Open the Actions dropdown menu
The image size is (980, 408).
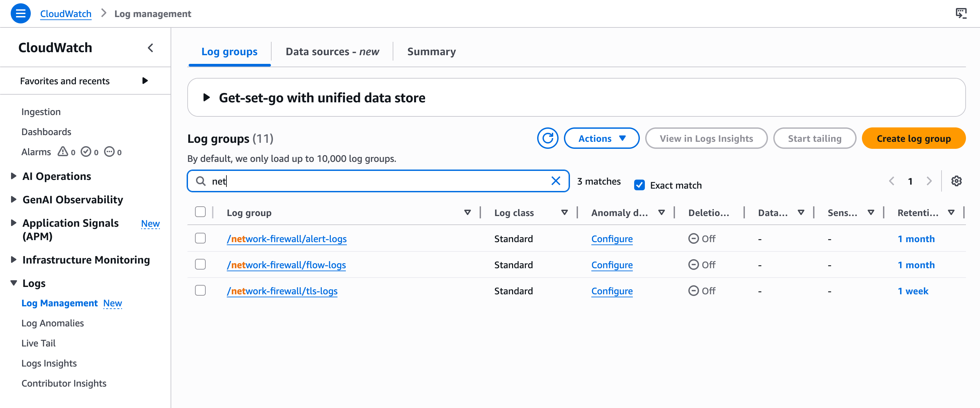click(601, 138)
